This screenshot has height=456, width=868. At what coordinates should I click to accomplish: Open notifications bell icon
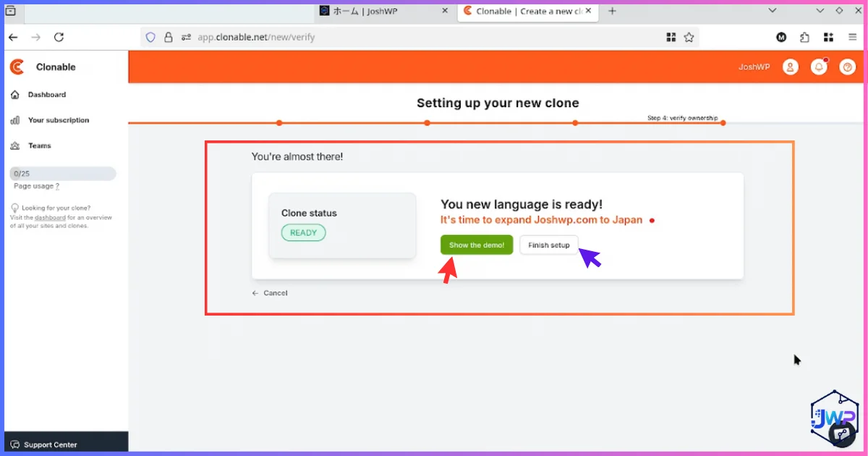[819, 67]
